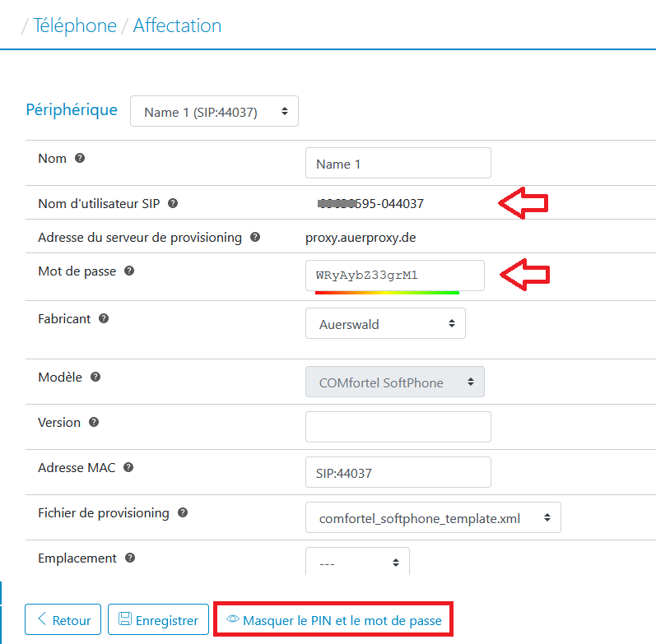Screen dimensions: 656x644
Task: Click help icon beside Fabricant
Action: pos(105,318)
